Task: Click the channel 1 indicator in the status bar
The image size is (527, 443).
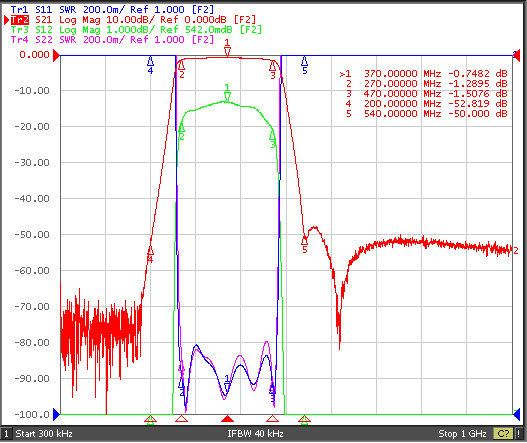Action: 6,434
